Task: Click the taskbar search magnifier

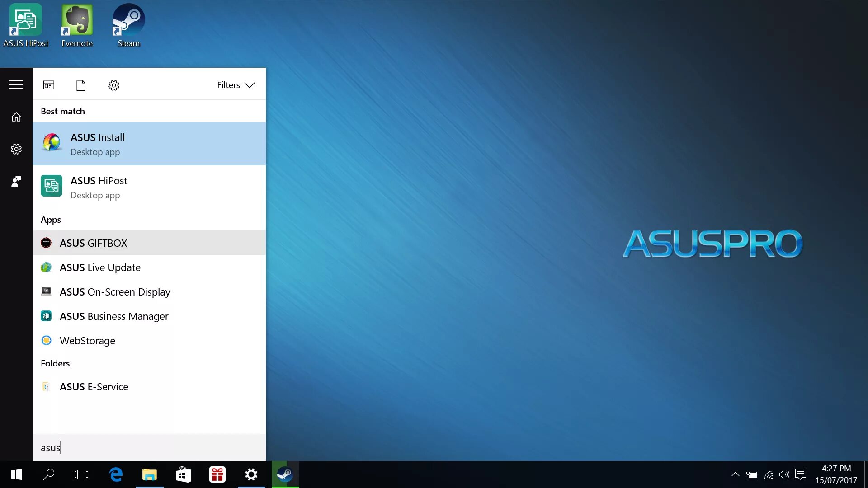Action: 49,474
